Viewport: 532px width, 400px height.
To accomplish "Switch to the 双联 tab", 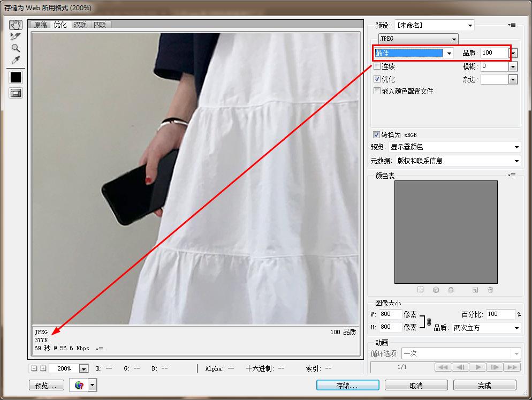I will coord(80,25).
